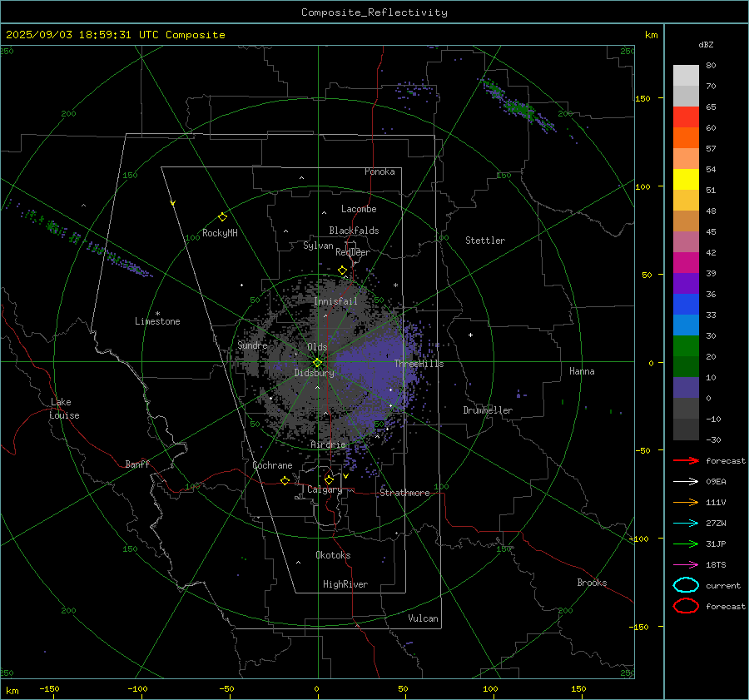The height and width of the screenshot is (700, 749).
Task: Click the ThreeHills city label
Action: 419,364
